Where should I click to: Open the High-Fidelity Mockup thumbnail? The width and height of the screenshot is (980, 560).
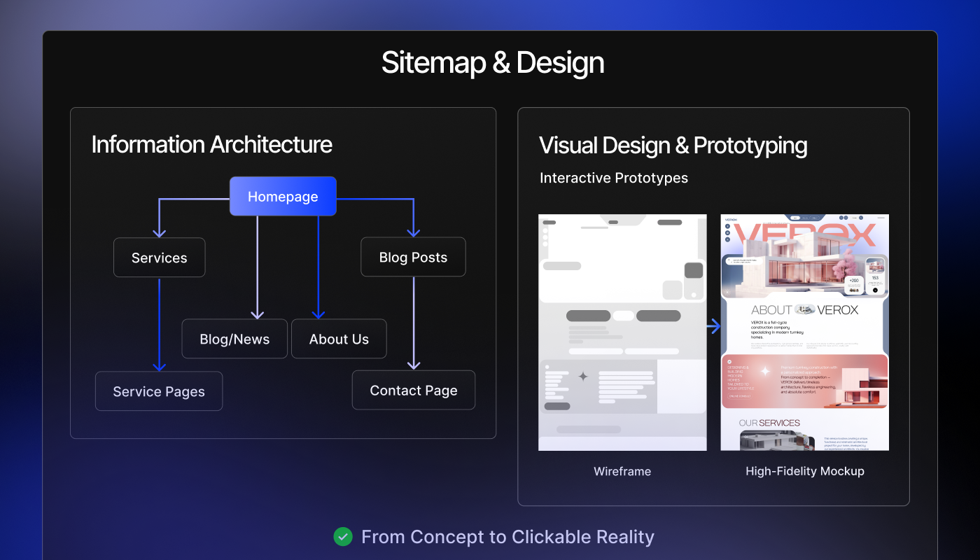(x=804, y=332)
